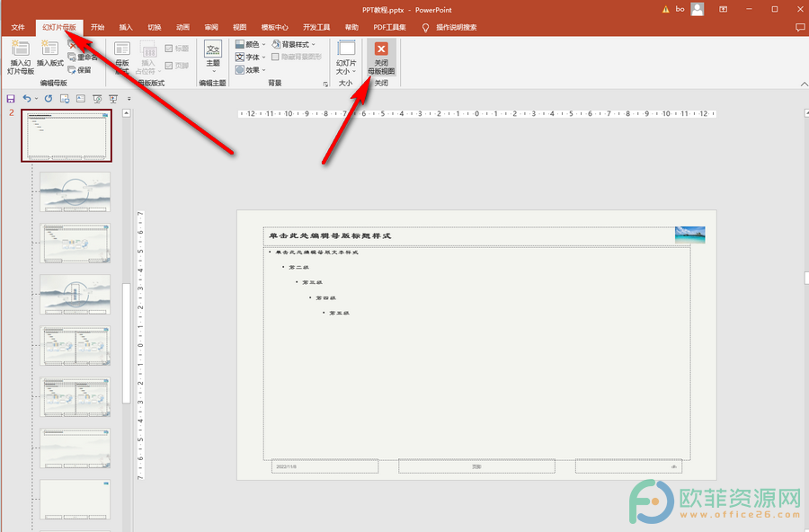Select second layout thumbnail under the master
Screen dimensions: 809x532
pyautogui.click(x=75, y=243)
